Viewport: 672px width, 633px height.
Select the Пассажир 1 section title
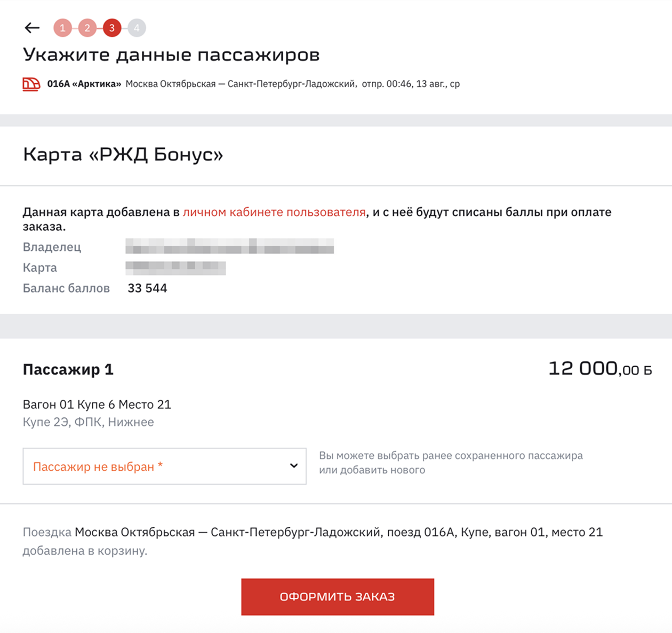(68, 369)
